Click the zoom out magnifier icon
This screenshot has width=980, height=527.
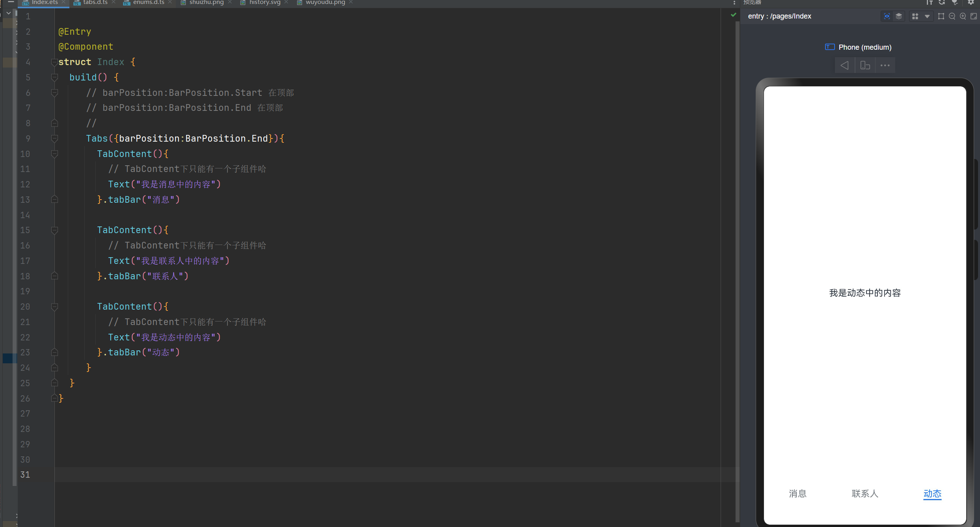tap(952, 16)
